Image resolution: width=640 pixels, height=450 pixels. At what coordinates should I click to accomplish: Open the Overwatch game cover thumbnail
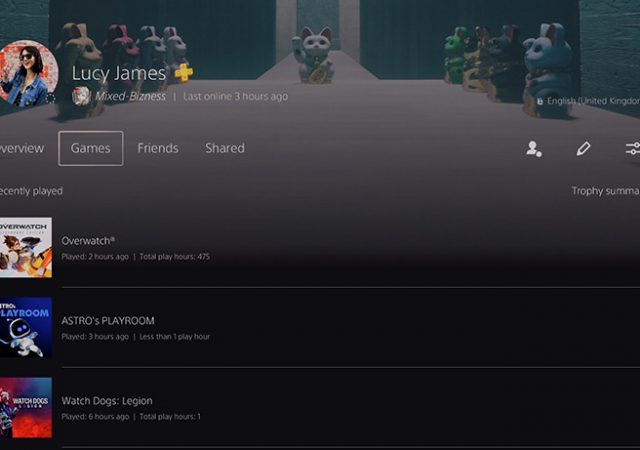coord(26,247)
